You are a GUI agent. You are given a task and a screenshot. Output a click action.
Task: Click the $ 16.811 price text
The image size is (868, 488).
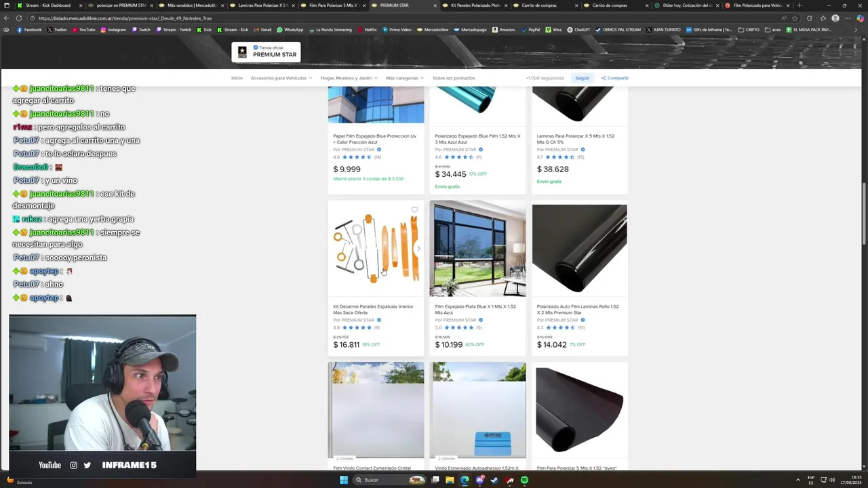[347, 345]
